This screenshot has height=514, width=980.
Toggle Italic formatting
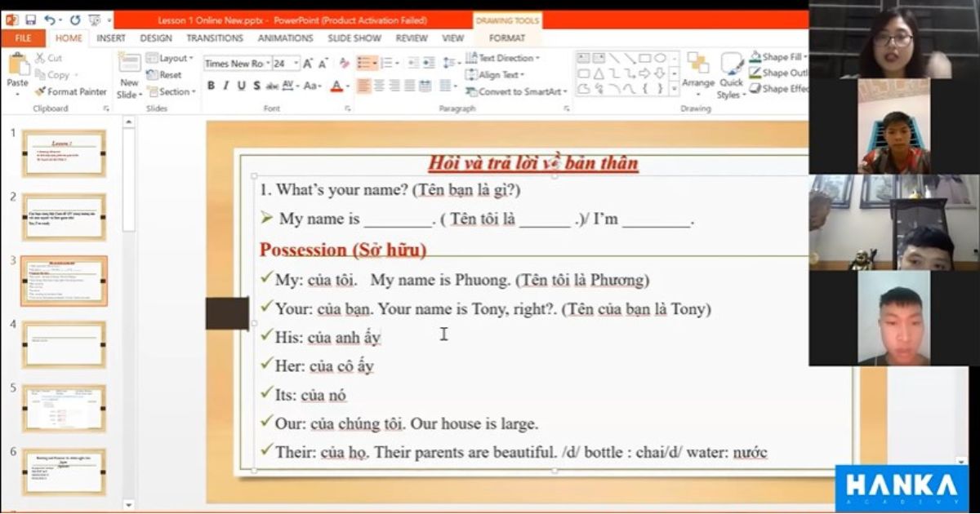pyautogui.click(x=226, y=84)
